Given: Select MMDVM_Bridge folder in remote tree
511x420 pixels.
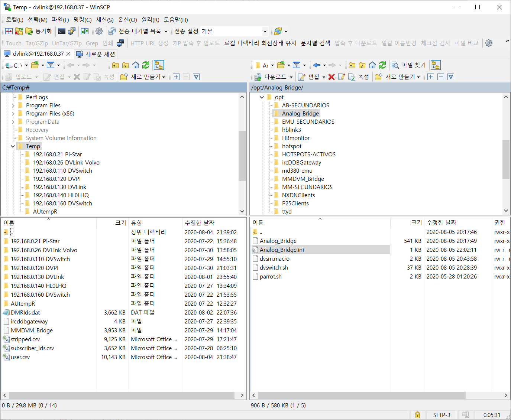Looking at the screenshot, I should (x=303, y=179).
